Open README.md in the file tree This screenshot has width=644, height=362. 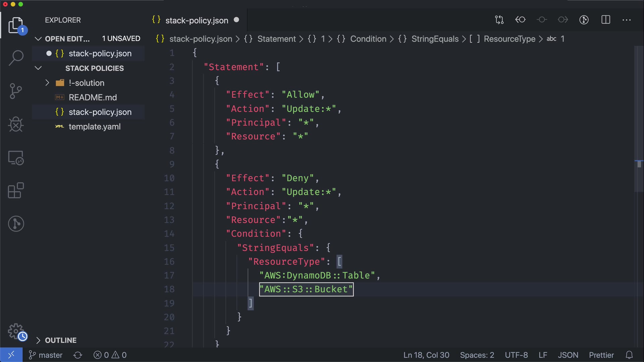(93, 98)
